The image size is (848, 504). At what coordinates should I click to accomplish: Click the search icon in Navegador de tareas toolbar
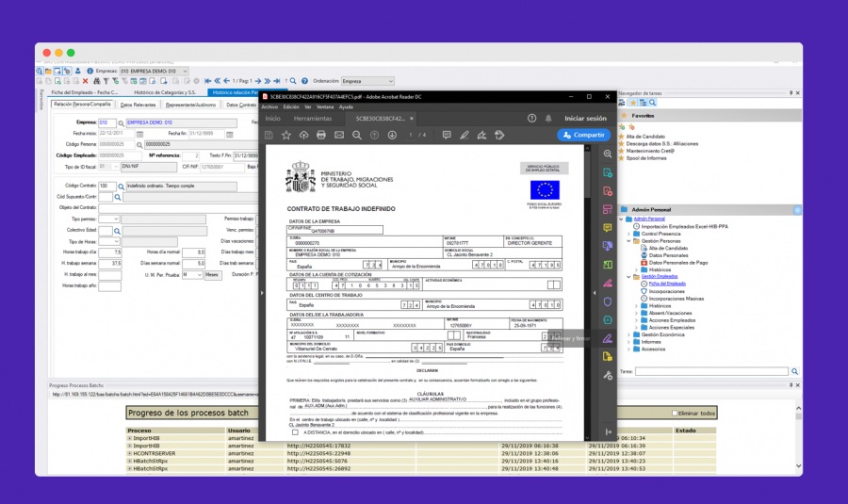click(653, 103)
